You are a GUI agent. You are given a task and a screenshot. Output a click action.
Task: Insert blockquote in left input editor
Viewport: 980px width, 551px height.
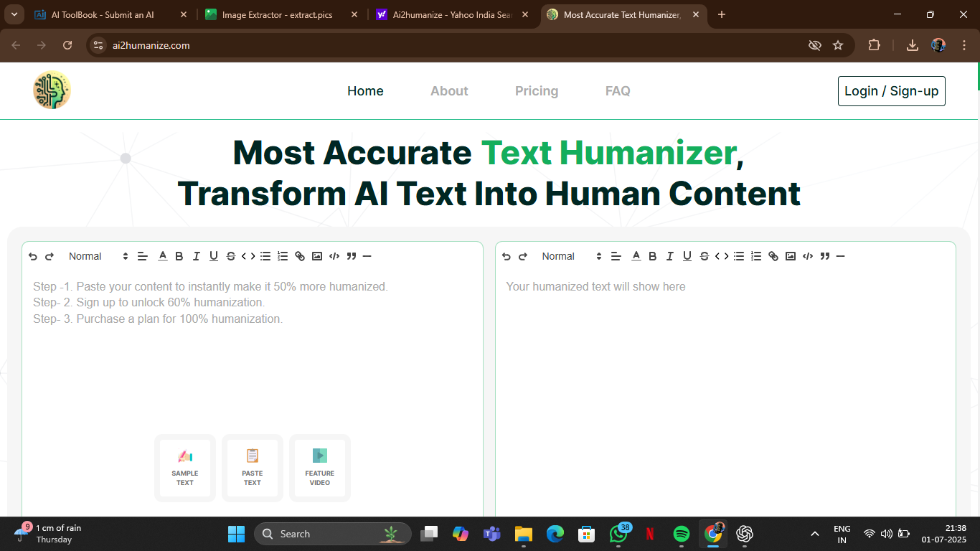click(x=352, y=256)
